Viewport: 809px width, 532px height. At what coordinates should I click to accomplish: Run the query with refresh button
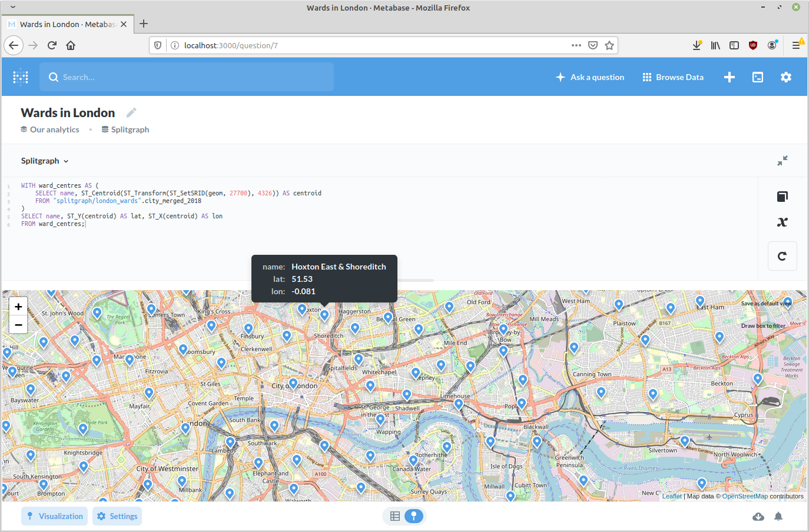pos(783,256)
